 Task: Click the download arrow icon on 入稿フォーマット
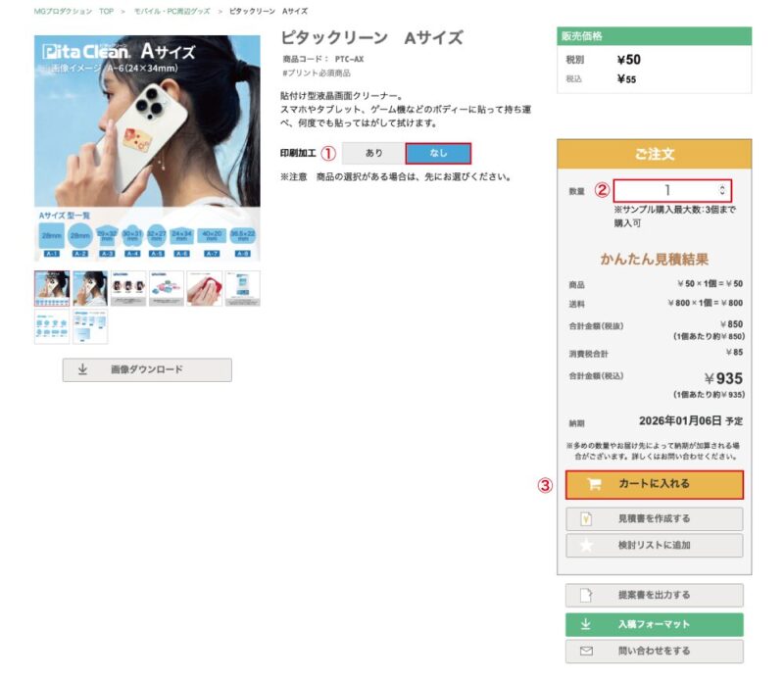click(586, 624)
